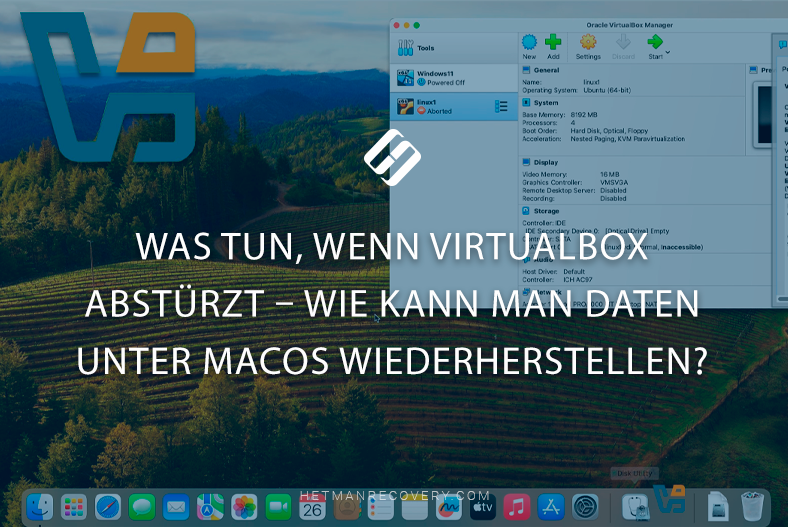788x527 pixels.
Task: Click the Storage section header
Action: 546,211
